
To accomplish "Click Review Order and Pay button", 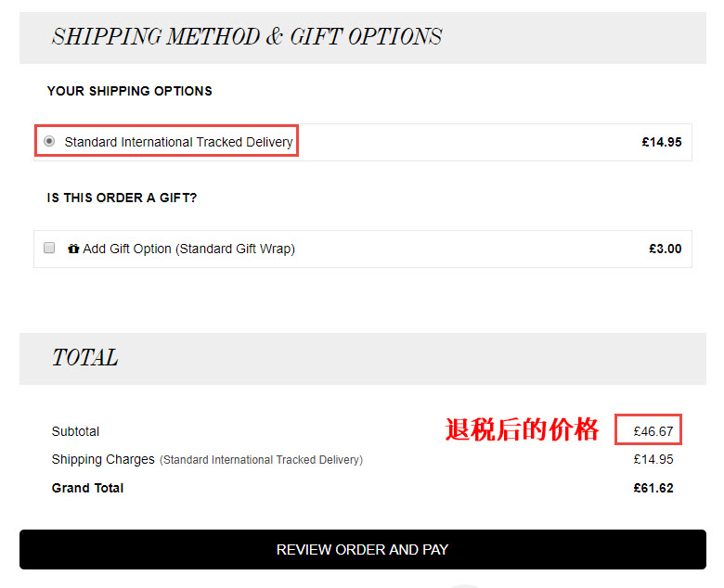I will click(362, 549).
